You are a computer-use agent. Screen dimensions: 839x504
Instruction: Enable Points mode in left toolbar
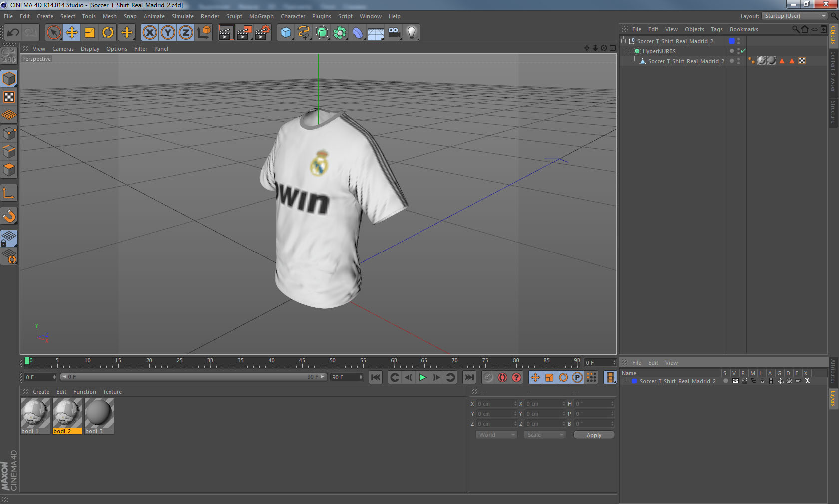[x=9, y=134]
